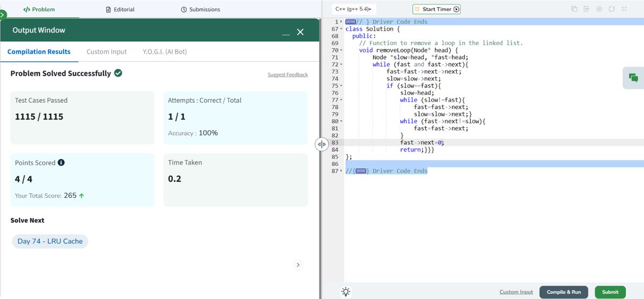
Task: Collapse class Solution fold at line 67
Action: tap(342, 28)
